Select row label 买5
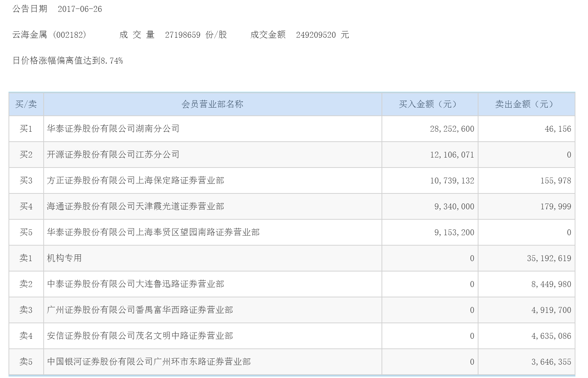588x378 pixels. point(26,232)
